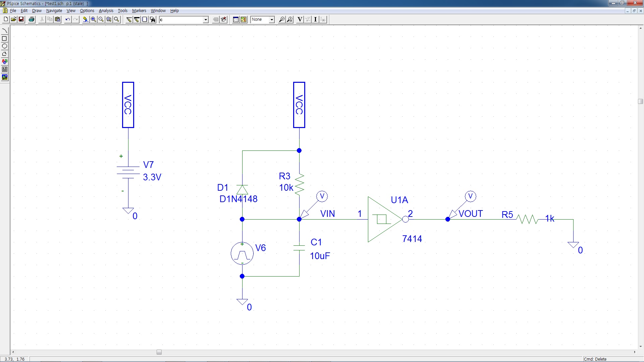The image size is (644, 362).
Task: Select the Draw Text Box tool
Action: click(5, 69)
